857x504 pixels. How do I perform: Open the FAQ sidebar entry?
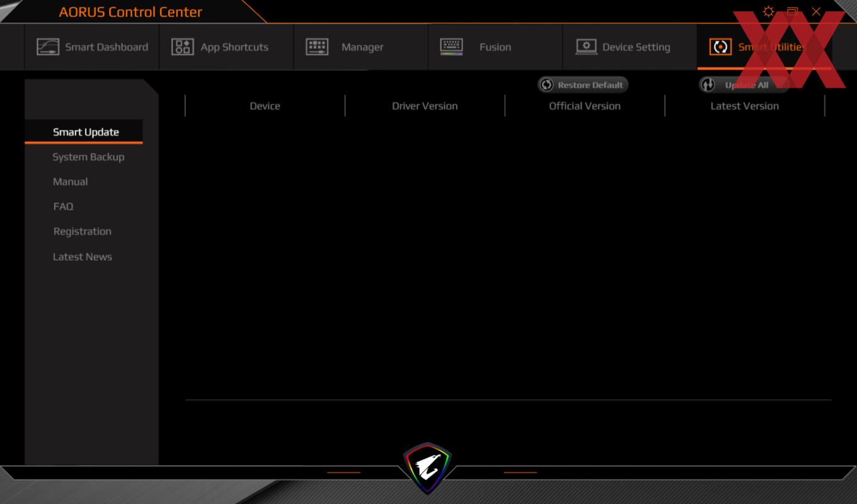tap(63, 206)
